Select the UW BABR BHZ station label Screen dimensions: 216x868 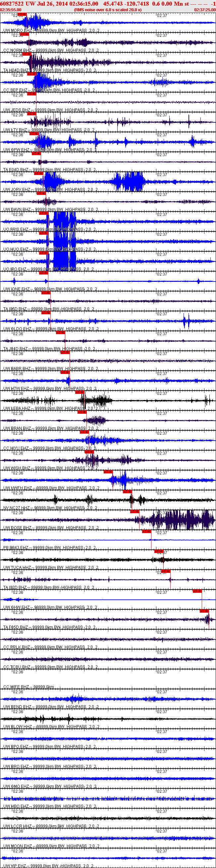pyautogui.click(x=51, y=369)
